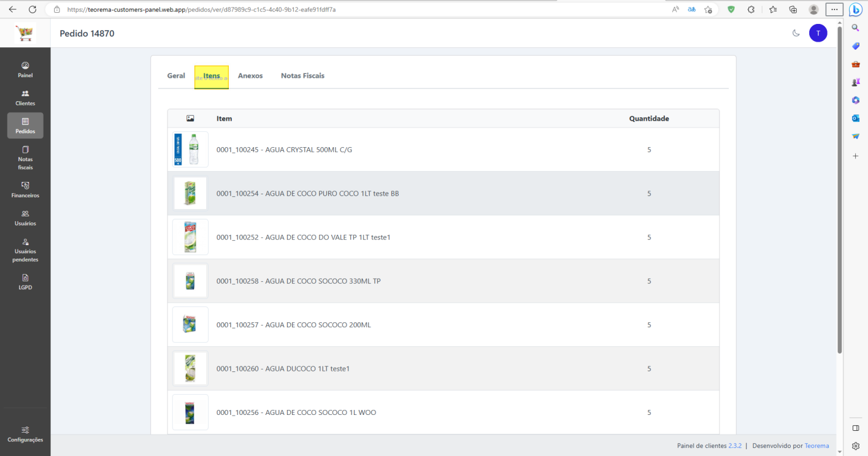The width and height of the screenshot is (868, 456).
Task: Click the version 2.3.2 link
Action: 735,446
